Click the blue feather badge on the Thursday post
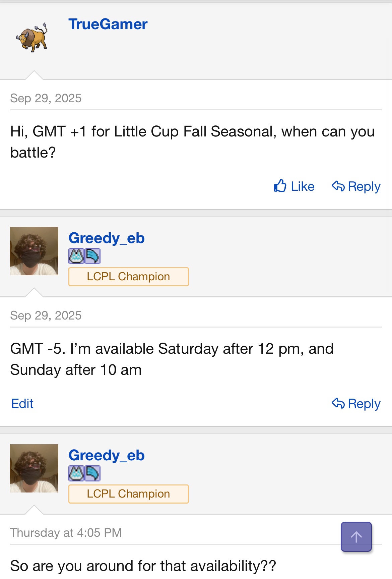This screenshot has width=392, height=579. [92, 474]
